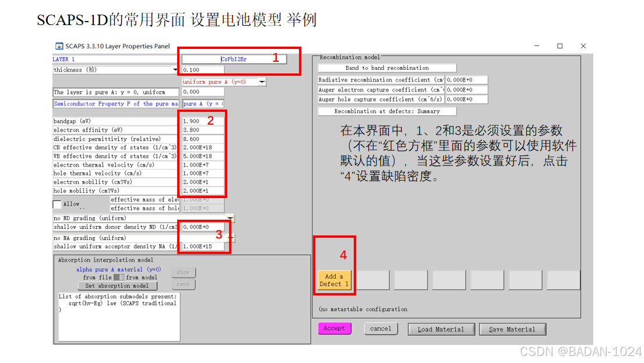Maximize the Layer Properties Panel window

coord(560,46)
